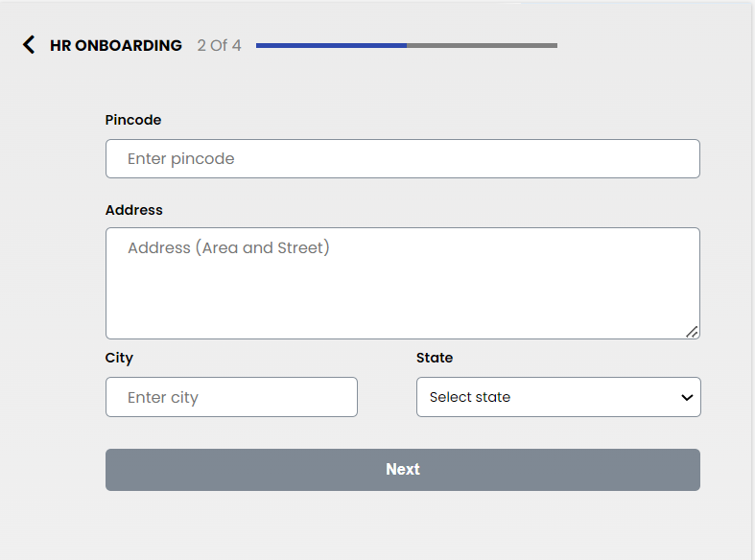Click the chevron arrow in State dropdown

click(687, 397)
